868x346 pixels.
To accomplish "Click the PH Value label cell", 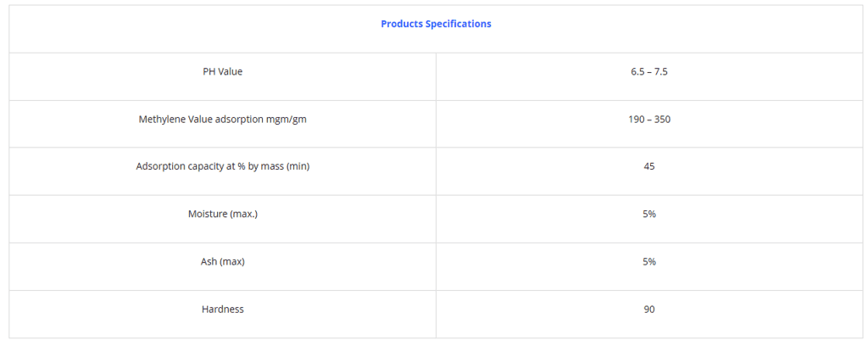I will pyautogui.click(x=222, y=72).
